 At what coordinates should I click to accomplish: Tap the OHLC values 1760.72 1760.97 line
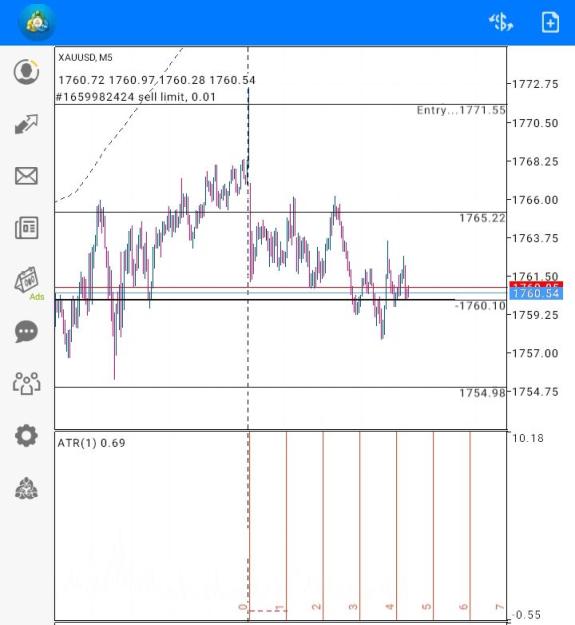point(157,80)
